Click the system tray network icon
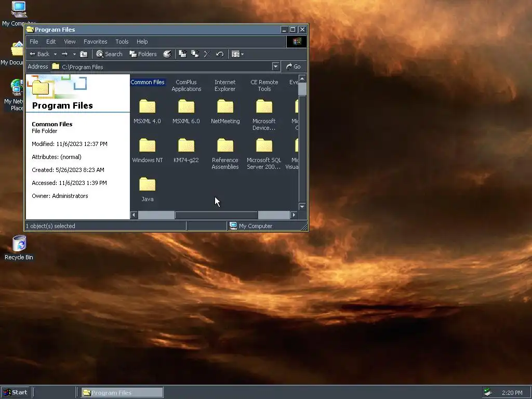The image size is (532, 399). click(488, 393)
